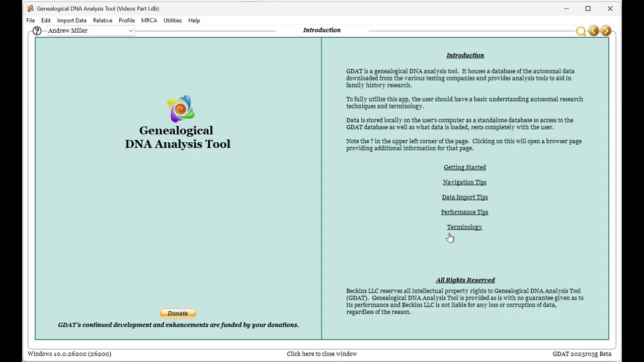Open the Edit menu
Viewport: 644px width, 362px height.
pos(46,21)
